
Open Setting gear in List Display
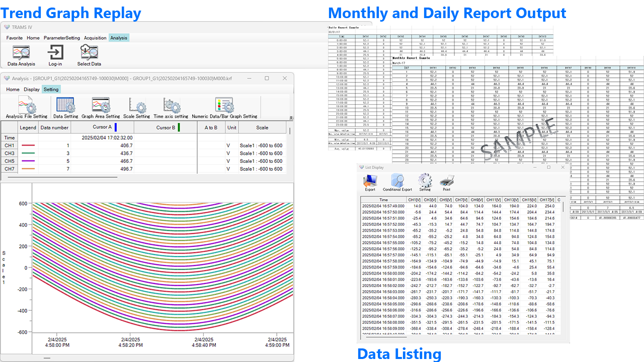coord(425,183)
